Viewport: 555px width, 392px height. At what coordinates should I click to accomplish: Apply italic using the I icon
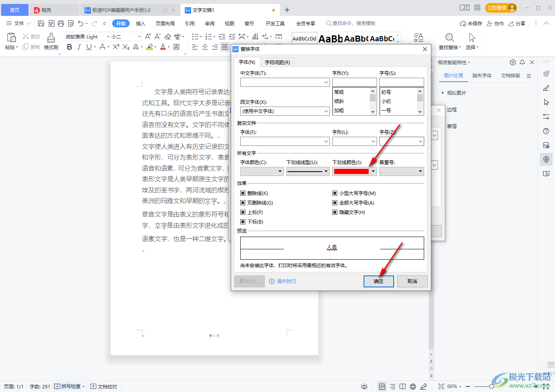click(79, 47)
